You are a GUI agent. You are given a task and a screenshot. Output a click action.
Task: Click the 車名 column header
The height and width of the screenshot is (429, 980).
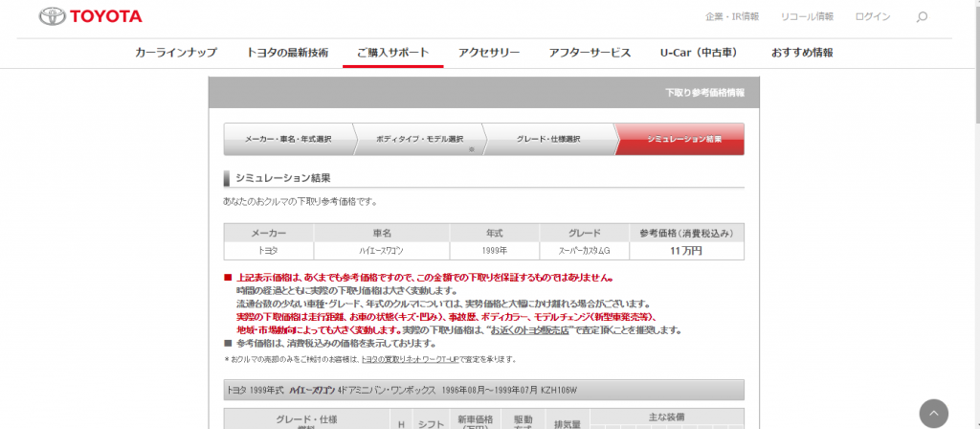click(x=381, y=233)
